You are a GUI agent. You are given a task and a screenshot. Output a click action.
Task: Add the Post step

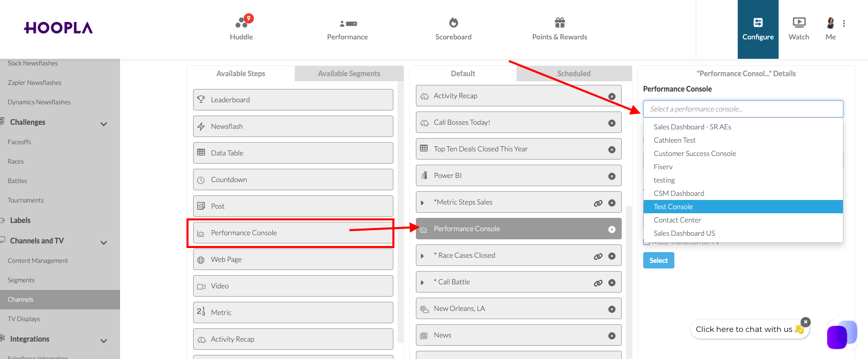click(x=293, y=206)
